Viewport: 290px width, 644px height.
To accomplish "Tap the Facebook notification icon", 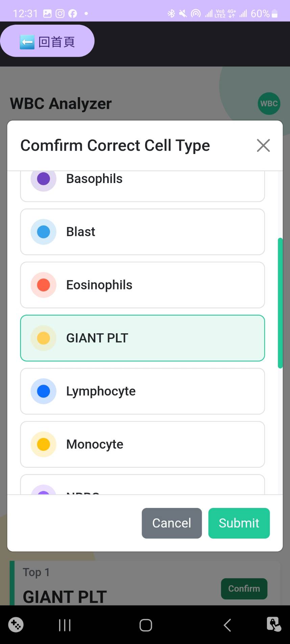I will (73, 14).
